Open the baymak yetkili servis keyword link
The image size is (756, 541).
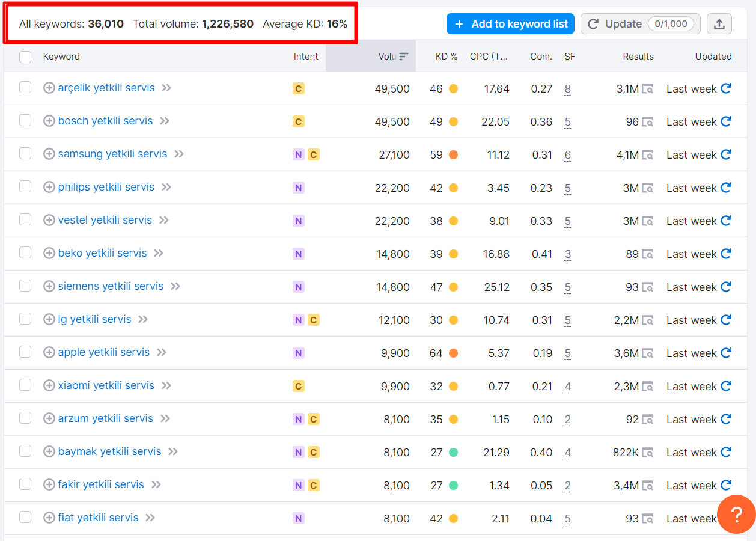110,451
